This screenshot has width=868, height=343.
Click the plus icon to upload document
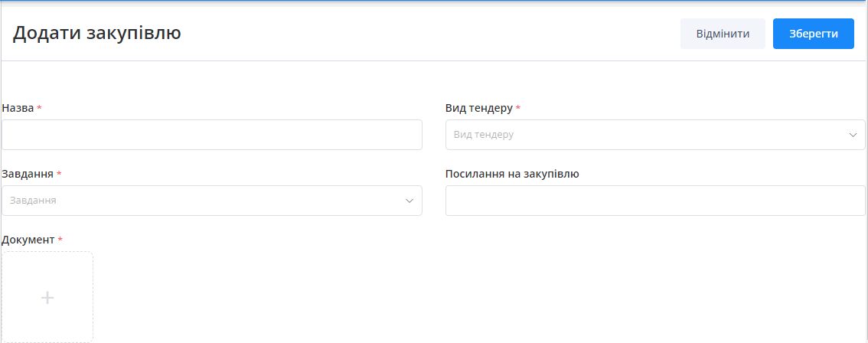pos(47,297)
